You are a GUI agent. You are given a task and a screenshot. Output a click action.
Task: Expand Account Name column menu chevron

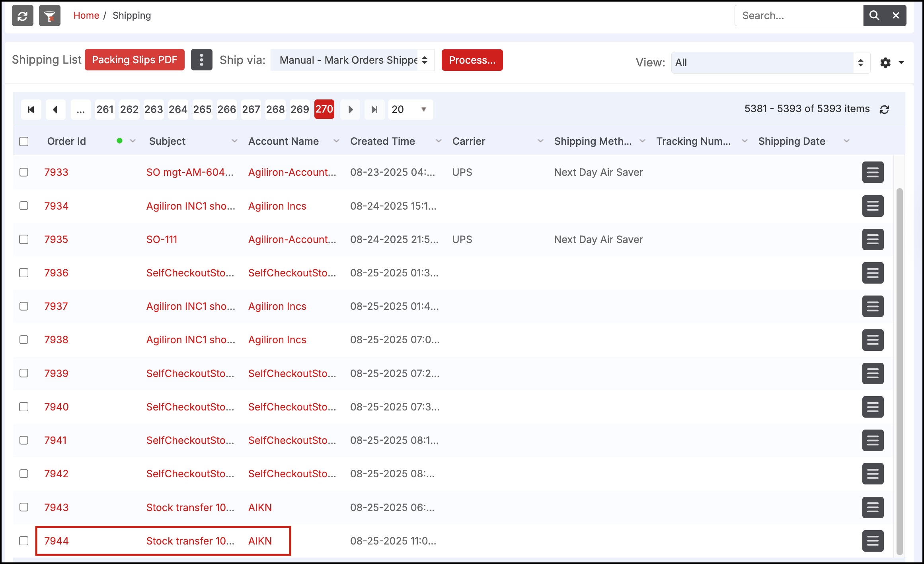[x=336, y=141]
